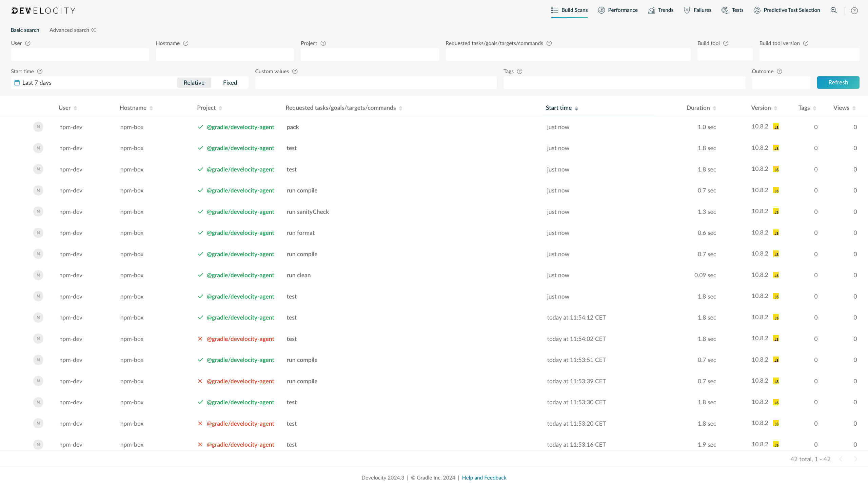
Task: Focus the User filter input
Action: pyautogui.click(x=80, y=55)
